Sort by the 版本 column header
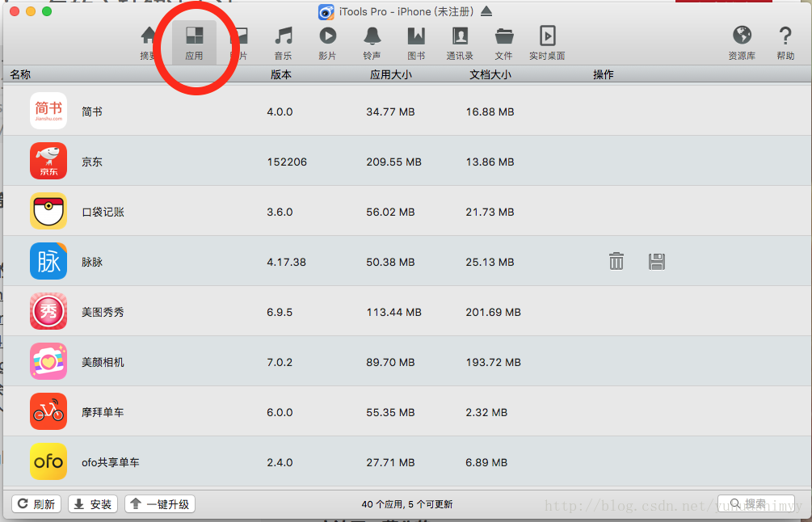This screenshot has height=522, width=812. coord(281,74)
